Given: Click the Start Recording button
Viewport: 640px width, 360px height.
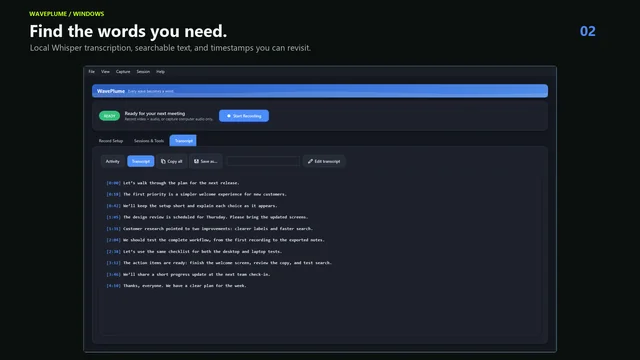Looking at the screenshot, I should tap(244, 116).
